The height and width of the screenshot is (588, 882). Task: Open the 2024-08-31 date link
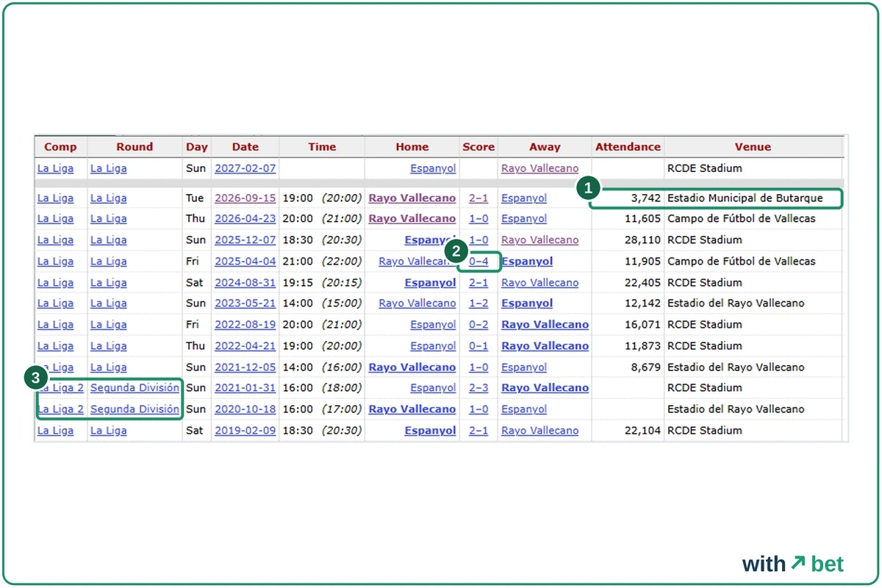pyautogui.click(x=245, y=282)
